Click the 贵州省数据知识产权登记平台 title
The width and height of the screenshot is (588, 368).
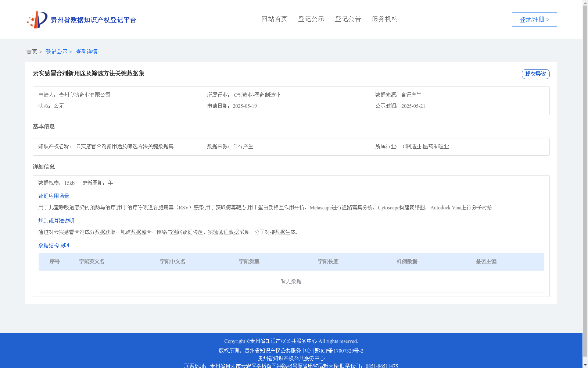click(x=93, y=20)
